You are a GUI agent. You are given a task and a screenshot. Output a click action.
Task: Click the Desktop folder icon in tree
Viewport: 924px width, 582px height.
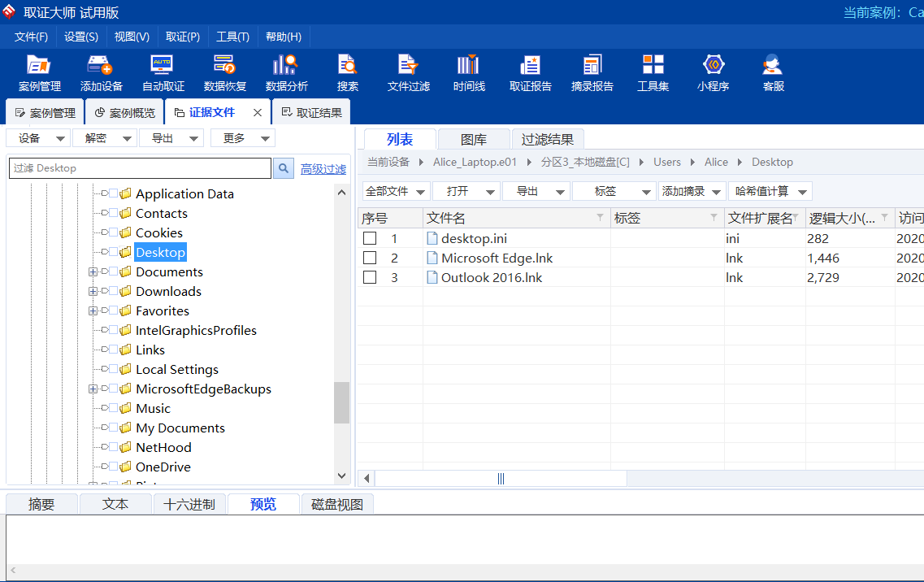(x=125, y=252)
